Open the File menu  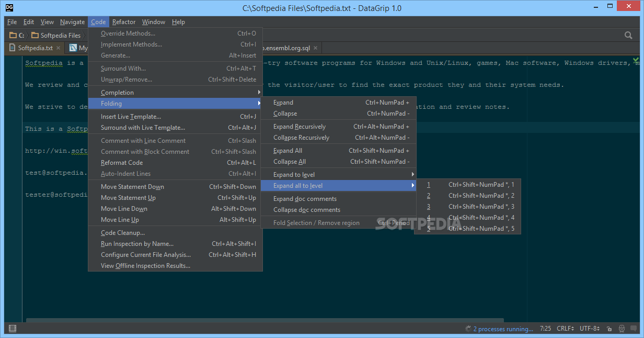[x=12, y=22]
